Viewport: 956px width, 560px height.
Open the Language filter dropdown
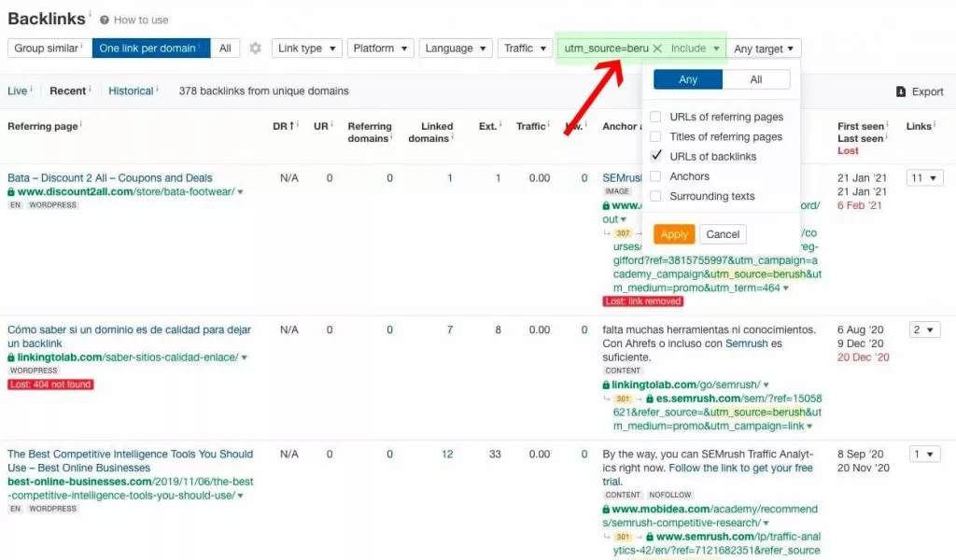(456, 49)
